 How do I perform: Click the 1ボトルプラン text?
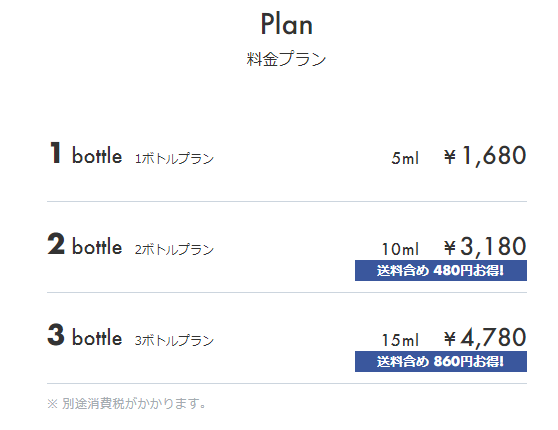[x=174, y=158]
